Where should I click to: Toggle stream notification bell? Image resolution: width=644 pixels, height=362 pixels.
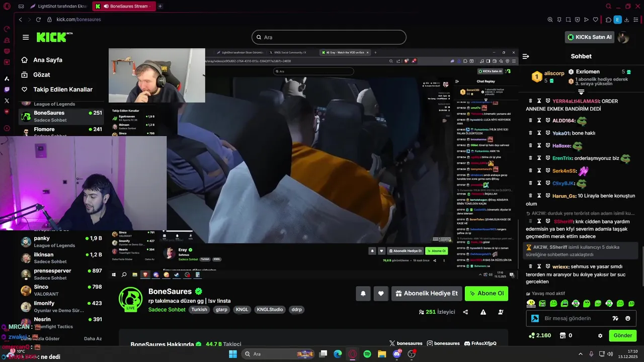[363, 294]
